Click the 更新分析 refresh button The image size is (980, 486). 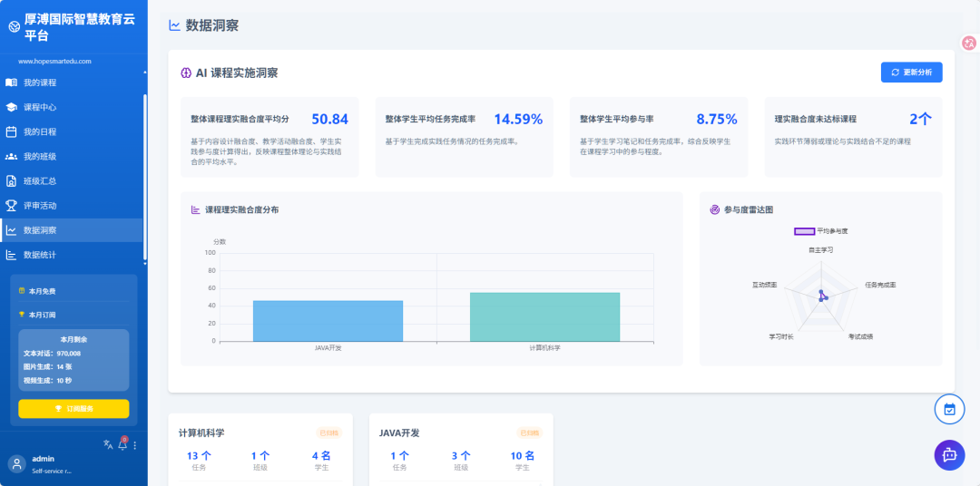coord(911,73)
